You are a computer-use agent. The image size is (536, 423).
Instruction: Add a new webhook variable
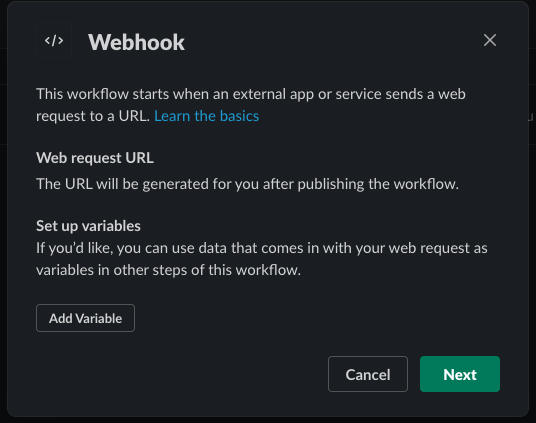(85, 318)
